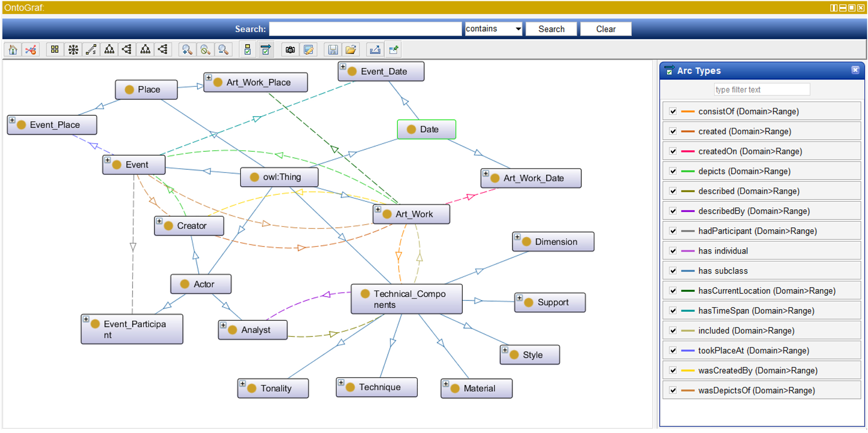Image resolution: width=868 pixels, height=433 pixels.
Task: Uncheck the consistOf arc type checkbox
Action: click(x=673, y=111)
